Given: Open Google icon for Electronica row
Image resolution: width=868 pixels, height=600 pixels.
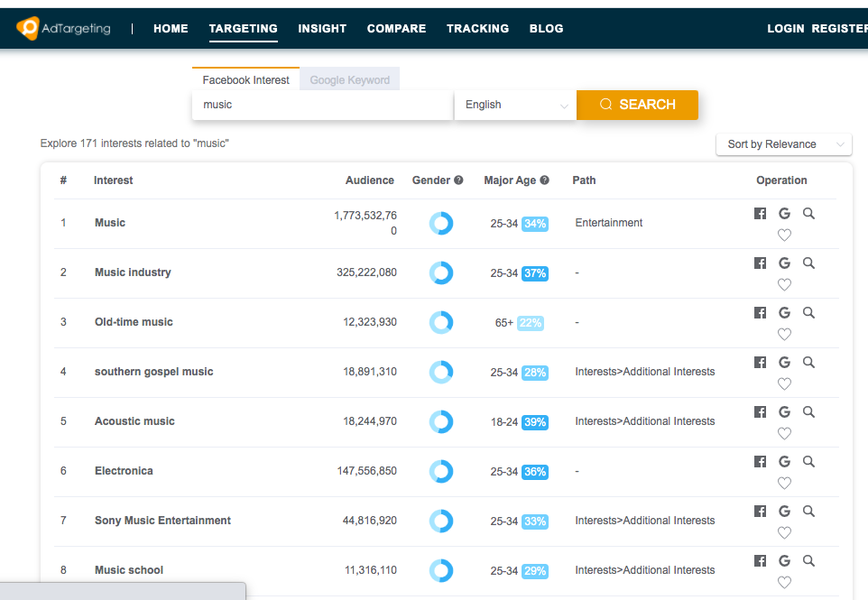Looking at the screenshot, I should [x=784, y=462].
